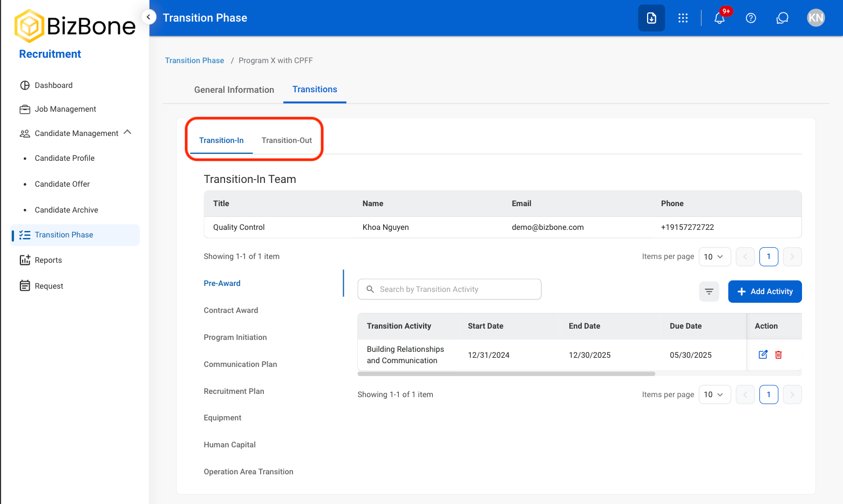Switch to the General Information tab

(x=234, y=90)
